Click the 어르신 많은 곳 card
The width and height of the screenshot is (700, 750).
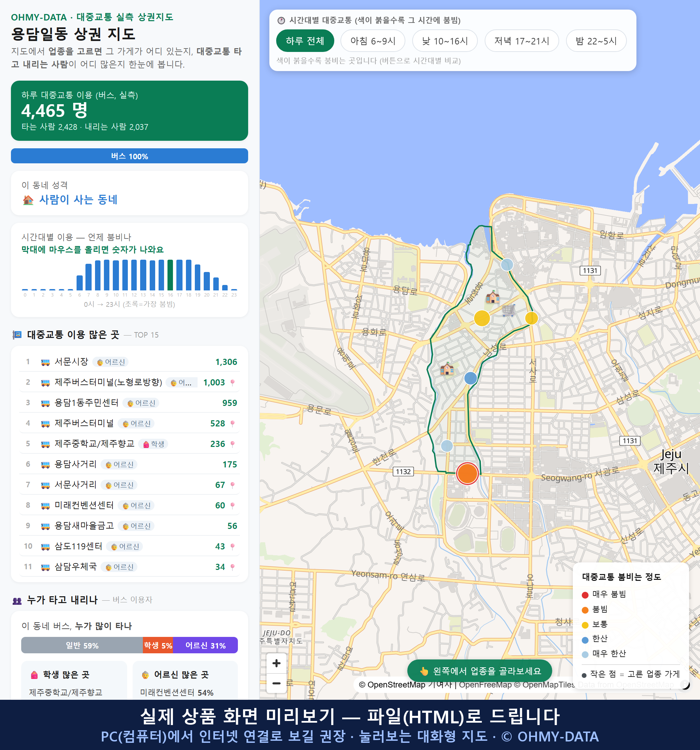(x=185, y=680)
